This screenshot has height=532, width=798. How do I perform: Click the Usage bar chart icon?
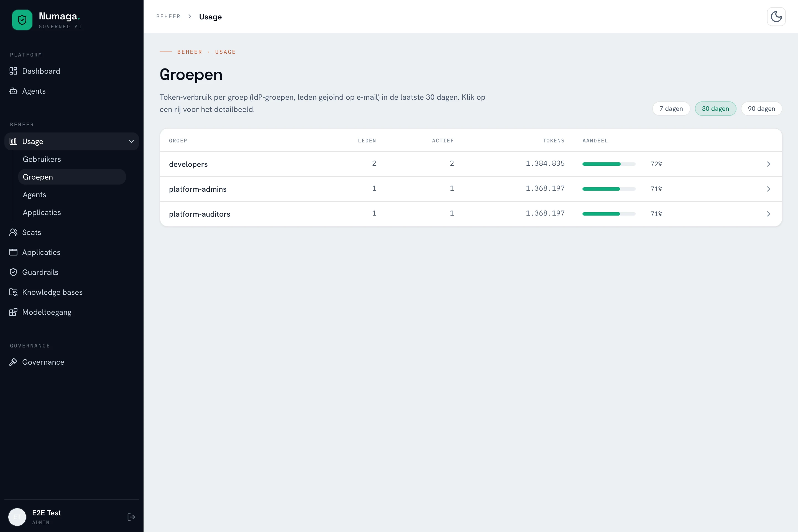click(13, 141)
